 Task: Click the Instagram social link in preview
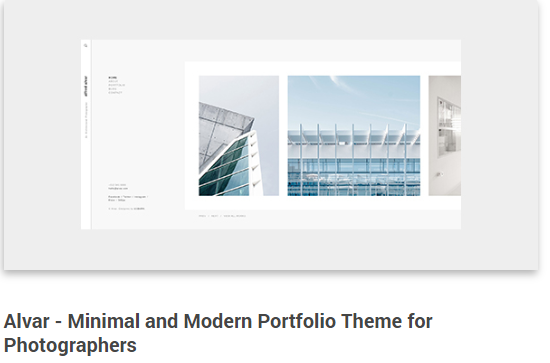140,197
